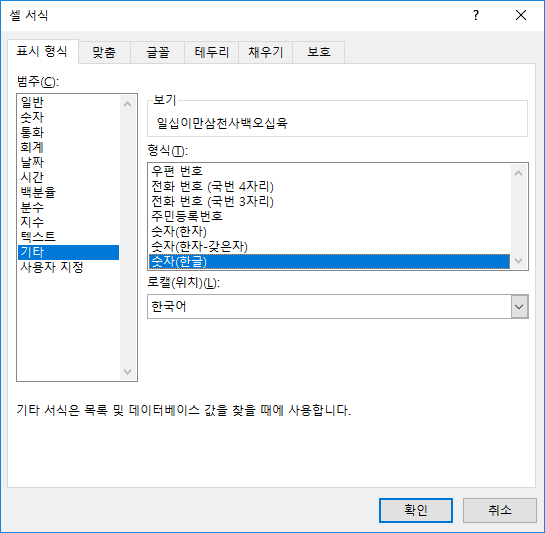Click the 한국어 locale combo box
The height and width of the screenshot is (533, 545).
[337, 307]
